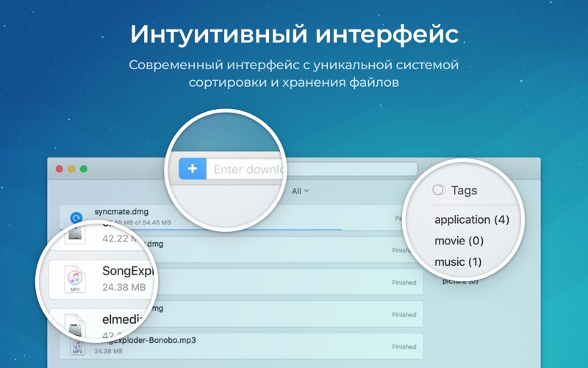Click the magnified '42.22' size text
This screenshot has height=368, width=588.
coord(115,238)
